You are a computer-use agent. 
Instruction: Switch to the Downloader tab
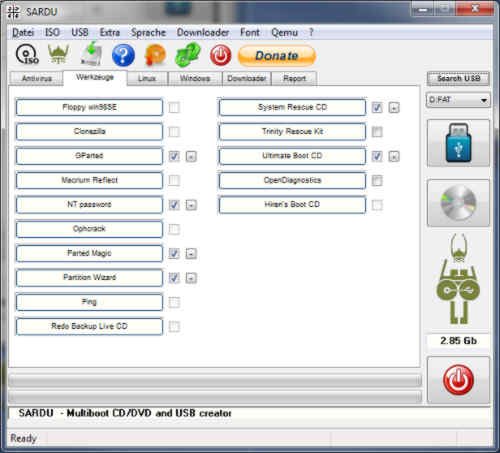247,79
